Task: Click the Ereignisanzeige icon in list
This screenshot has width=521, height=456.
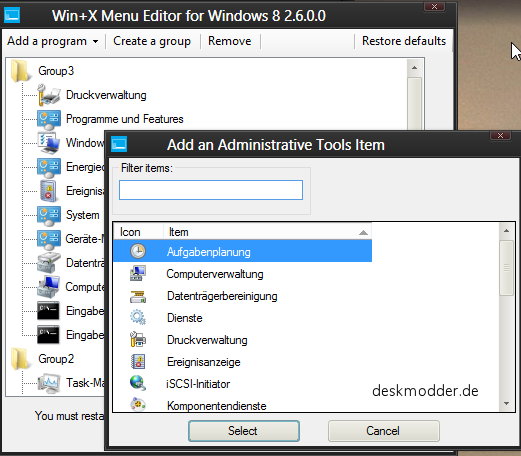Action: click(138, 361)
